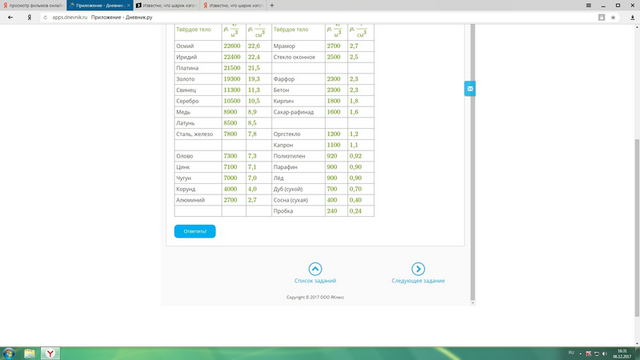Open the downloads arrow icon
The image size is (640, 360).
(x=632, y=18)
